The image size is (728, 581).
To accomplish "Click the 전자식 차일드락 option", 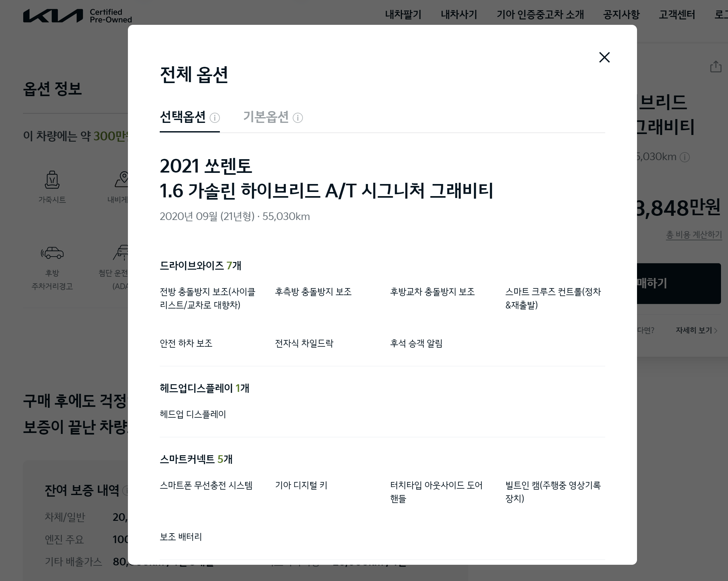I will pos(304,343).
